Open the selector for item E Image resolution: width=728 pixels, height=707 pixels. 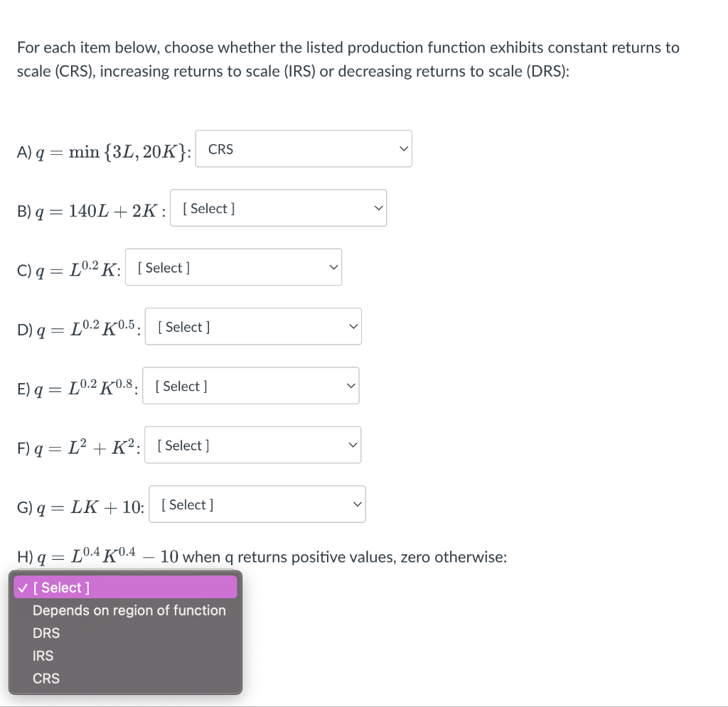250,385
